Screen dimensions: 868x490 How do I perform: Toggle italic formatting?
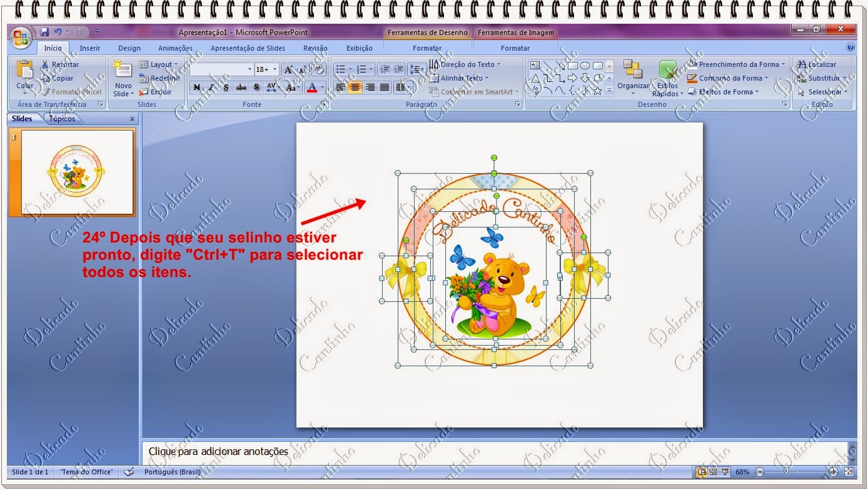(x=212, y=87)
